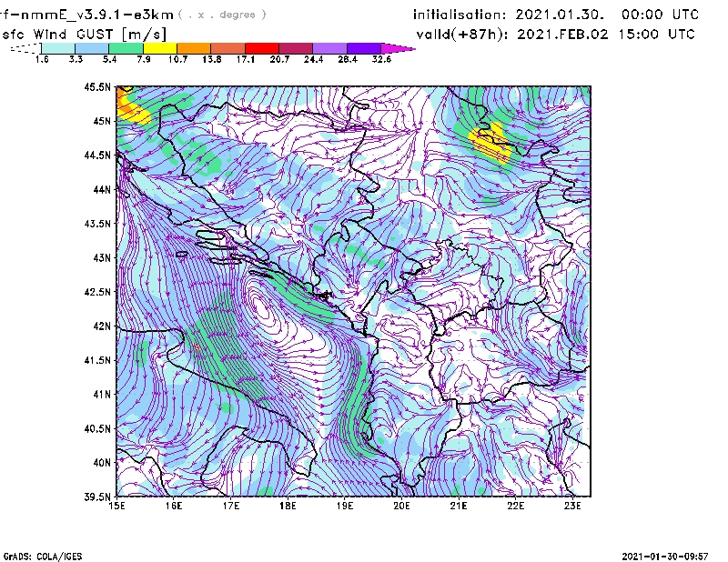
Task: Click the initialisation date 2021.01.30 text
Action: pyautogui.click(x=556, y=15)
